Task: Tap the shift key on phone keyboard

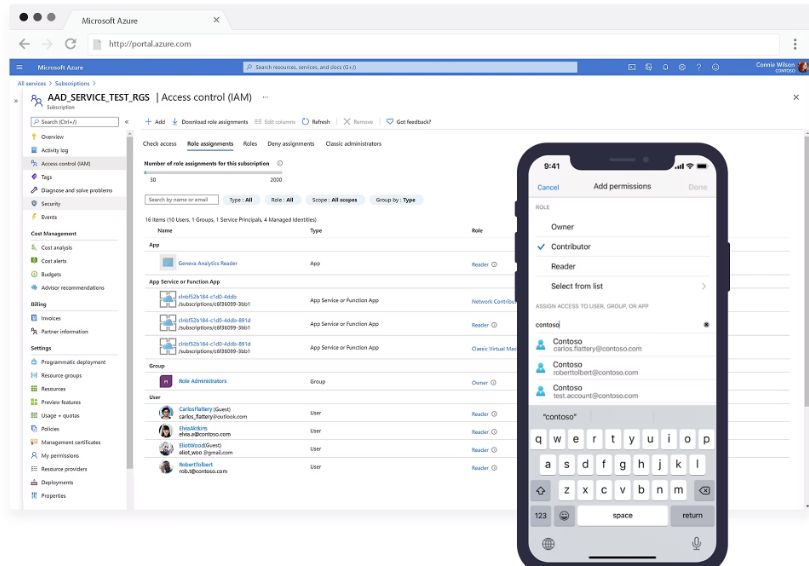Action: point(541,491)
